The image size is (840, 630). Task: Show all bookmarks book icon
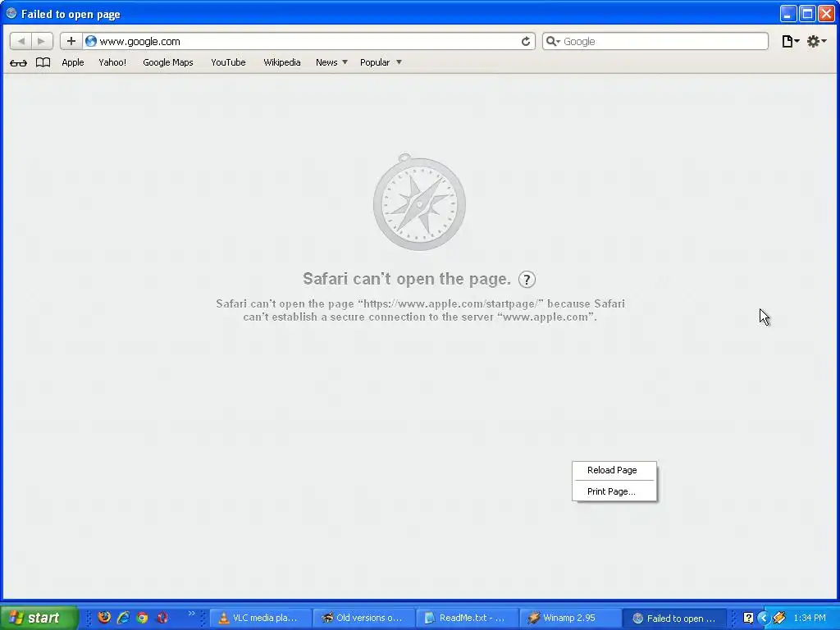click(x=43, y=62)
